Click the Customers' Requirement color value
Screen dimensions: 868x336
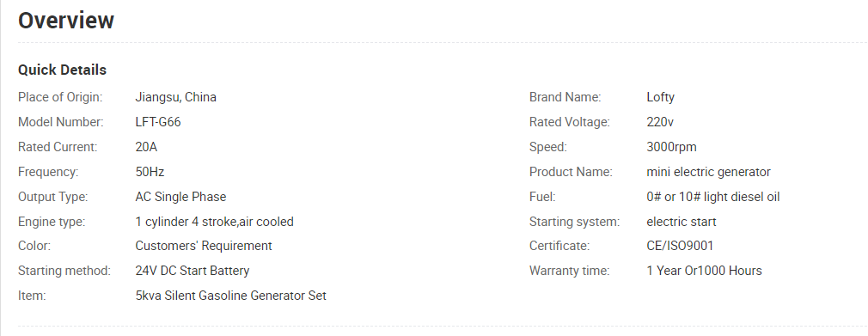(x=204, y=246)
